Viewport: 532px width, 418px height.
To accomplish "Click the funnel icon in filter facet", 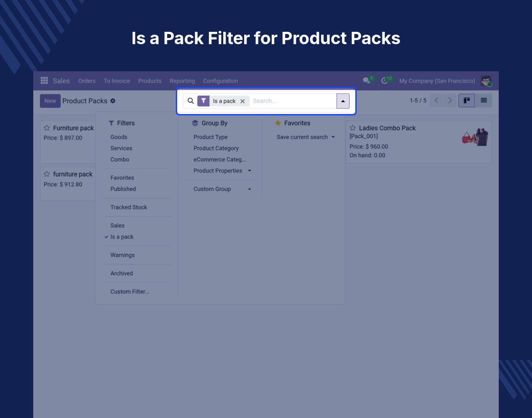I will (x=203, y=101).
